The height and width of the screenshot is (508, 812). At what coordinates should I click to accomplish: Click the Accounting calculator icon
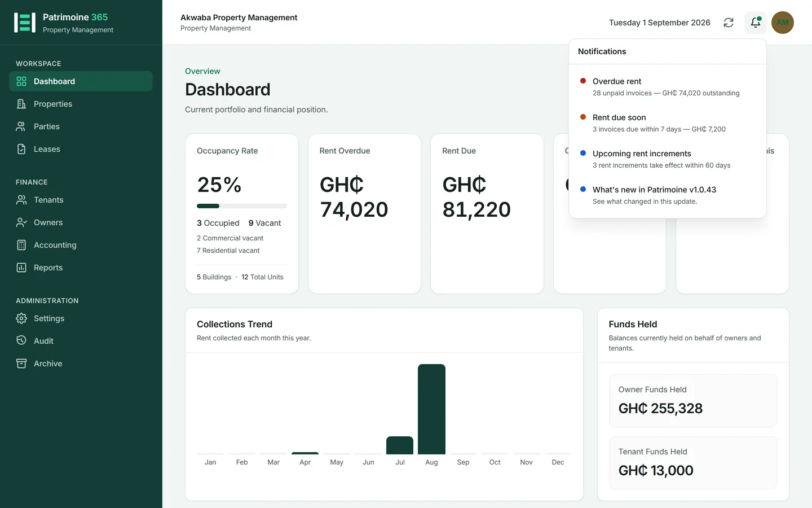click(21, 245)
